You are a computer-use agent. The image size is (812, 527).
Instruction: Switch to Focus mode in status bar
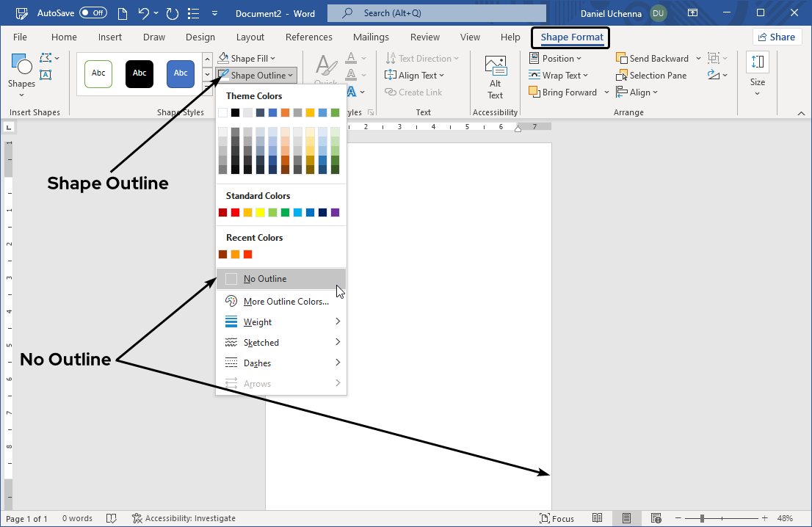pos(557,518)
